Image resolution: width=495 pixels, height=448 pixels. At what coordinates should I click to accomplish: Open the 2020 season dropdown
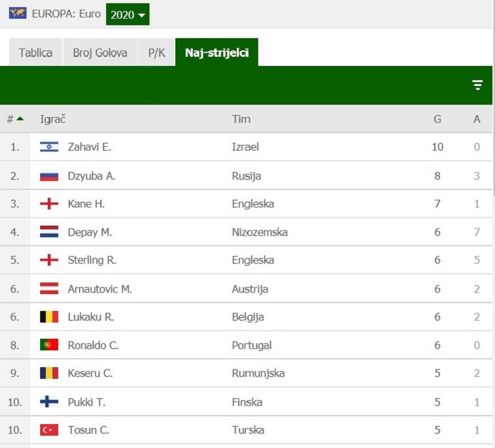point(127,14)
